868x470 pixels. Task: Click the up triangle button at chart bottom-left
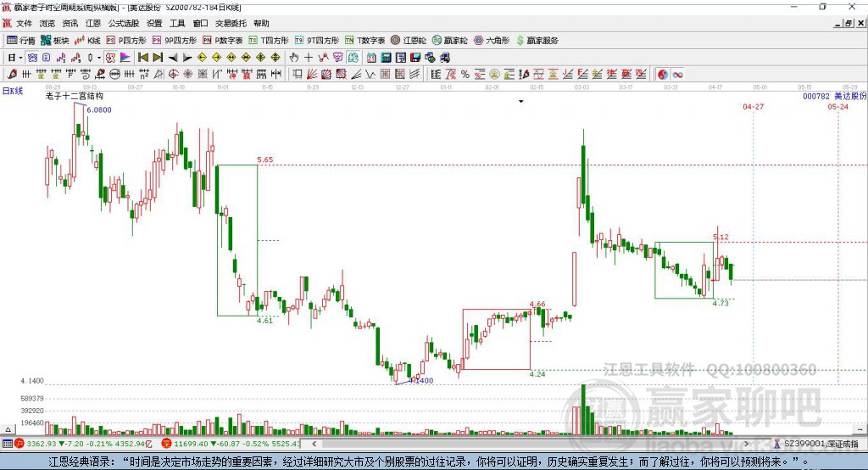(8, 429)
